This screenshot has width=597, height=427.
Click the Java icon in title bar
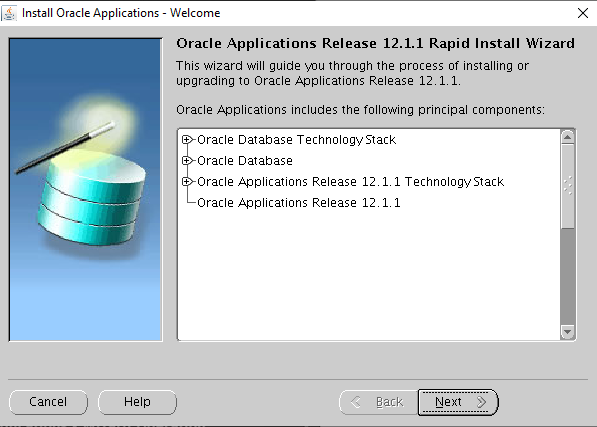[9, 13]
